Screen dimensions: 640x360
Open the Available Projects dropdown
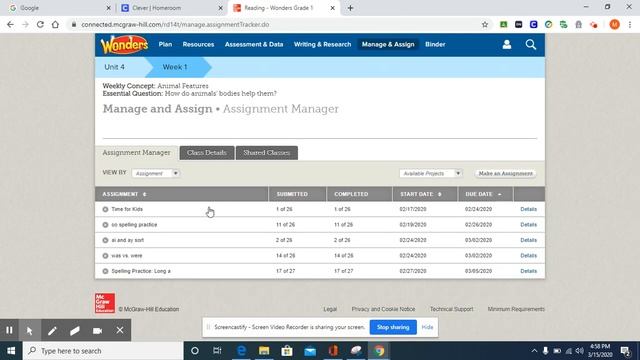point(430,173)
